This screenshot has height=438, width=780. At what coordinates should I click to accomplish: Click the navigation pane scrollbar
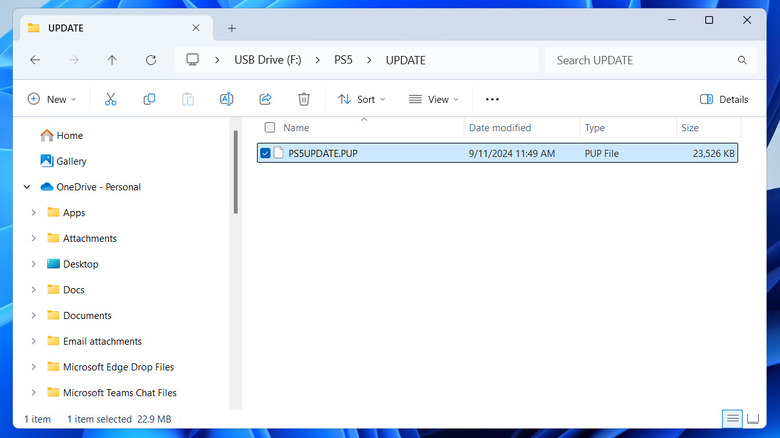pos(236,170)
